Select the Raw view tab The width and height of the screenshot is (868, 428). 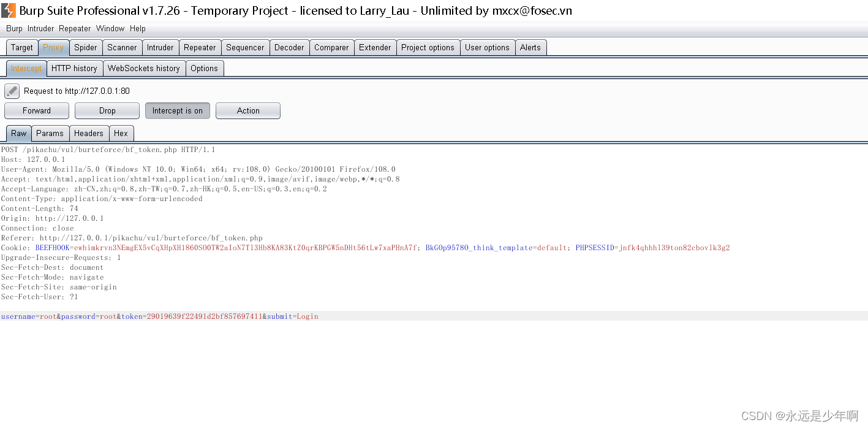19,133
